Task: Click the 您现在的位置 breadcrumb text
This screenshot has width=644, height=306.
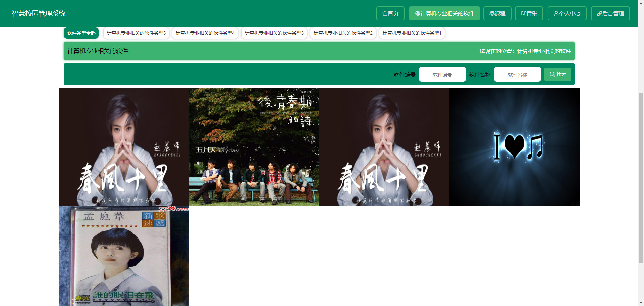Action: coord(525,51)
